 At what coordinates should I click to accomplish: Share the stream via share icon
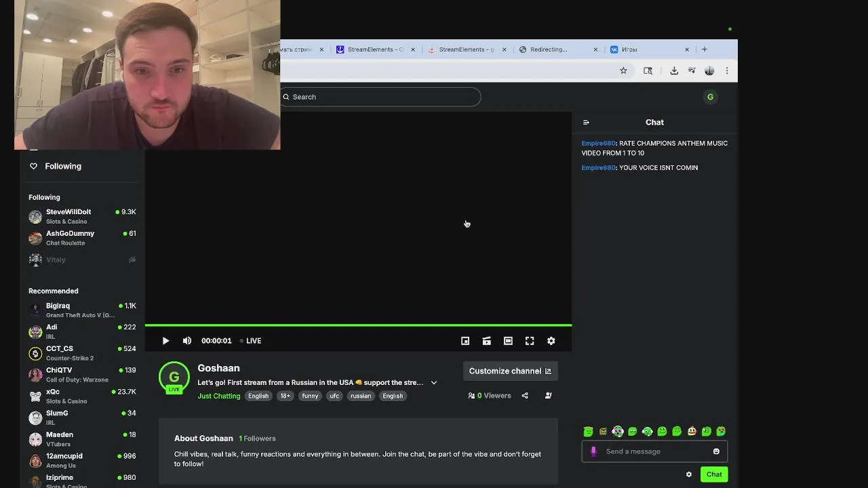click(x=525, y=396)
